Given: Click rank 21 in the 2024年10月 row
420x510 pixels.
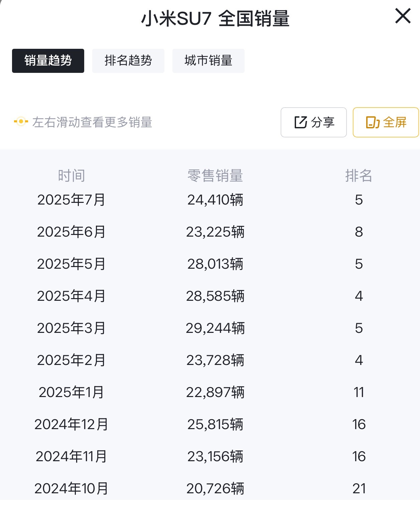Looking at the screenshot, I should (x=359, y=489).
